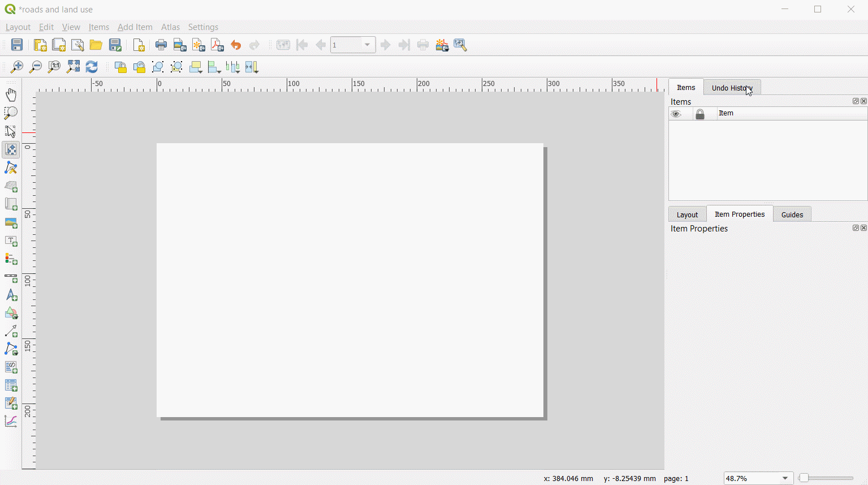Image resolution: width=868 pixels, height=485 pixels.
Task: Export layout as SVG
Action: point(198,45)
